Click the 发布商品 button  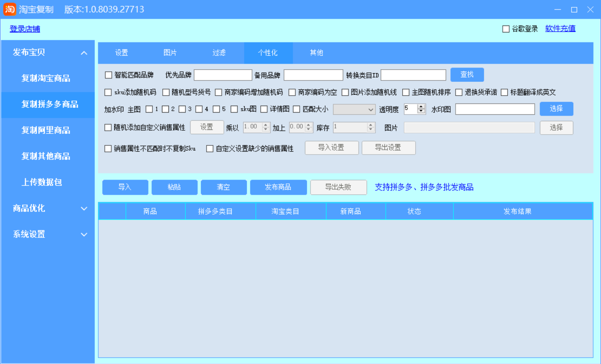pyautogui.click(x=278, y=187)
